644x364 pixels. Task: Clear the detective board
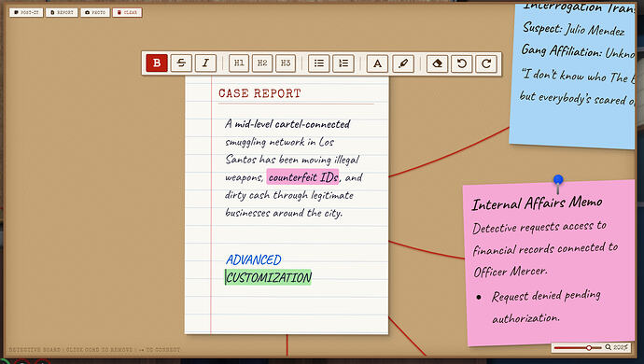[127, 13]
